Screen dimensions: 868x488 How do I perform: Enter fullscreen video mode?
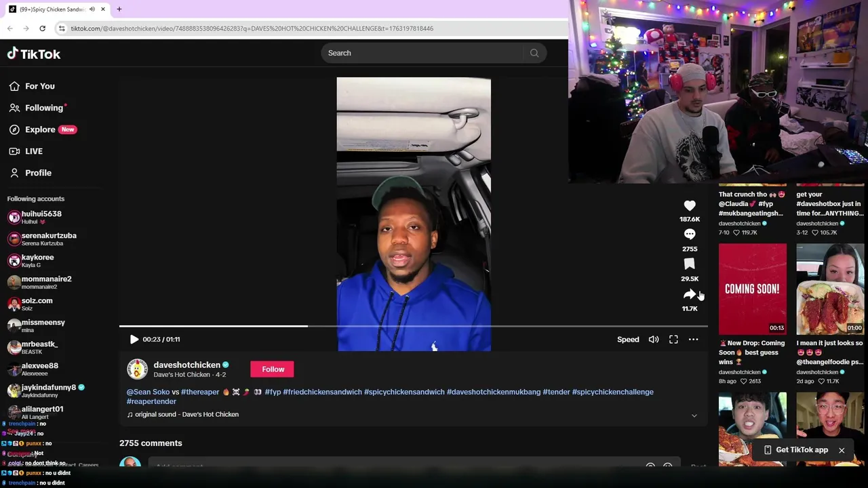click(x=673, y=340)
